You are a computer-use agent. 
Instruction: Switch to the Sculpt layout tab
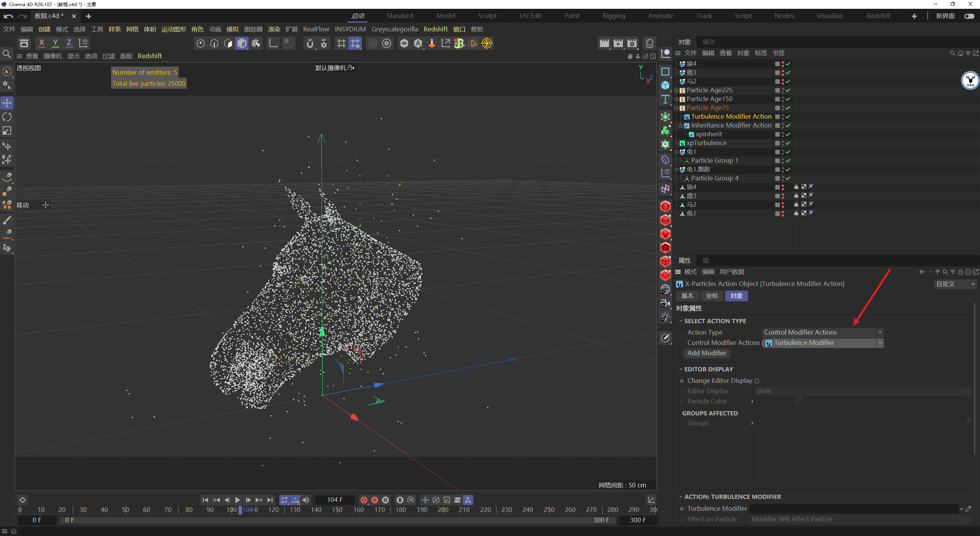(x=487, y=16)
